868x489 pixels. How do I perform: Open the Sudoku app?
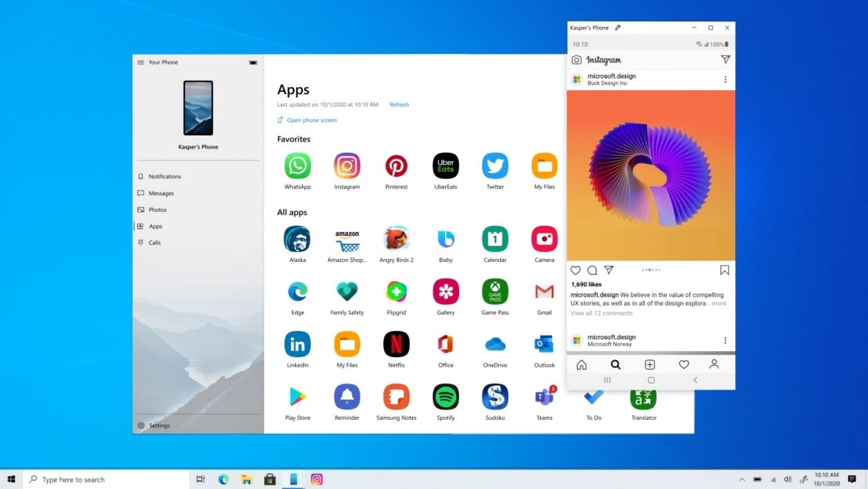[x=495, y=397]
